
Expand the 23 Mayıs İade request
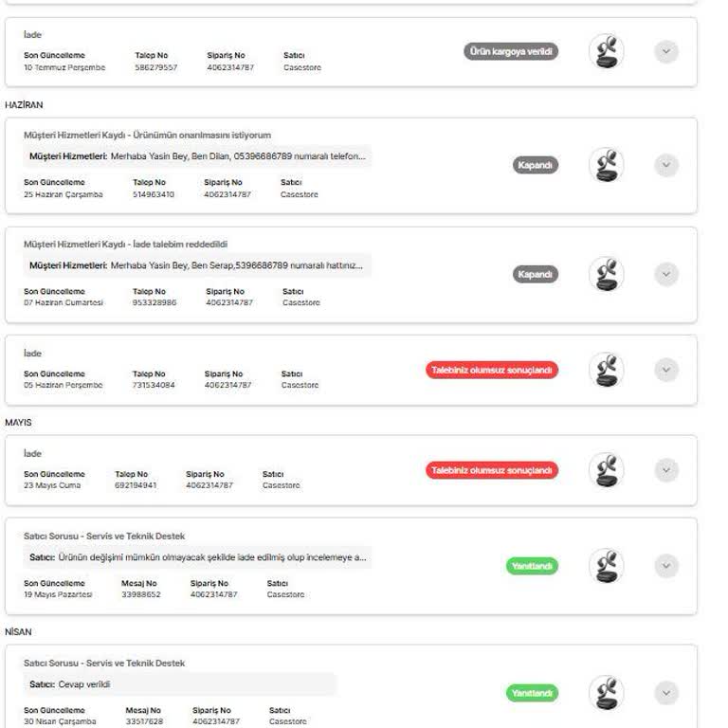pyautogui.click(x=666, y=470)
